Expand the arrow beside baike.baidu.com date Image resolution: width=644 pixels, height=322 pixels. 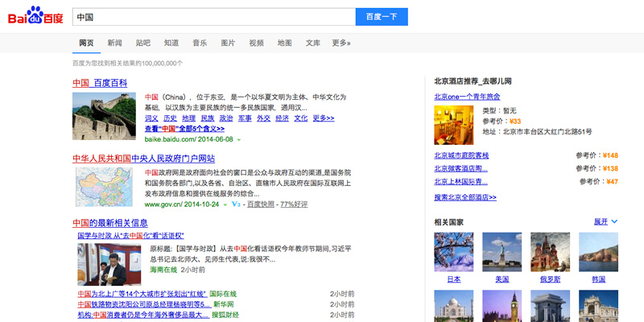238,139
